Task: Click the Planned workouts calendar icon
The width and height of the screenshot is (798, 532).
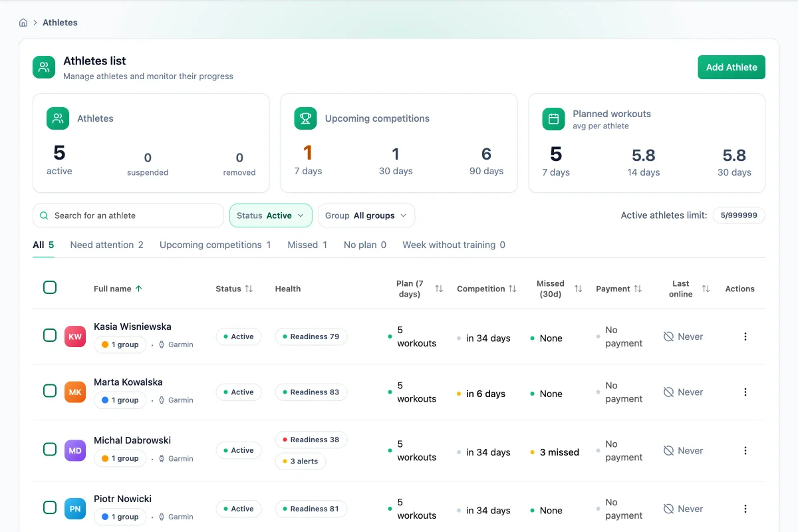Action: (x=553, y=119)
